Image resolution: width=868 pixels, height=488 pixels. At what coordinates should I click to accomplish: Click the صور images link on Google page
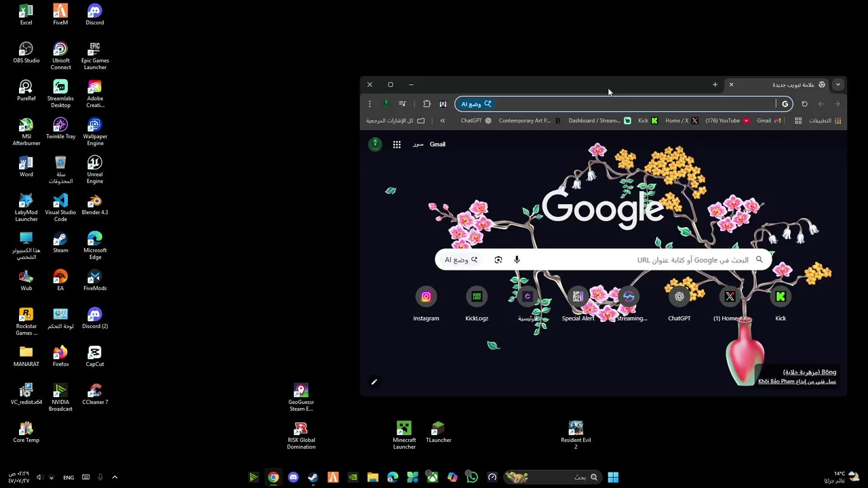point(418,144)
